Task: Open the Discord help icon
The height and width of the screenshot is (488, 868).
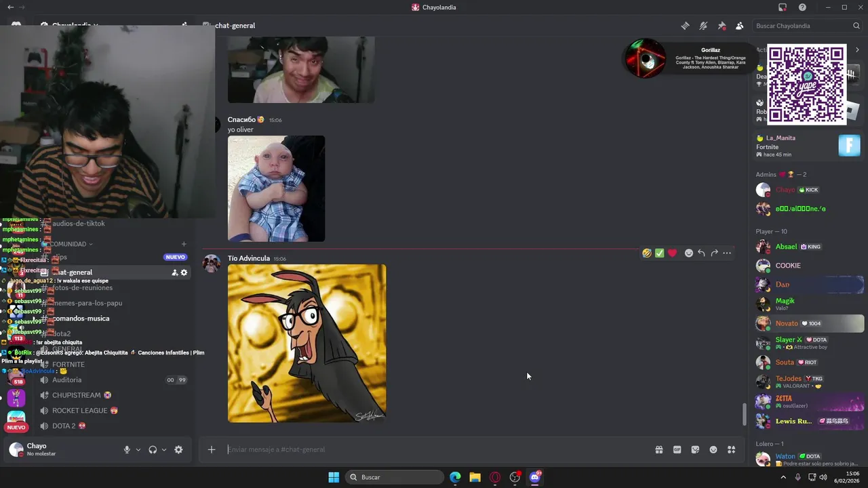Action: coord(802,7)
